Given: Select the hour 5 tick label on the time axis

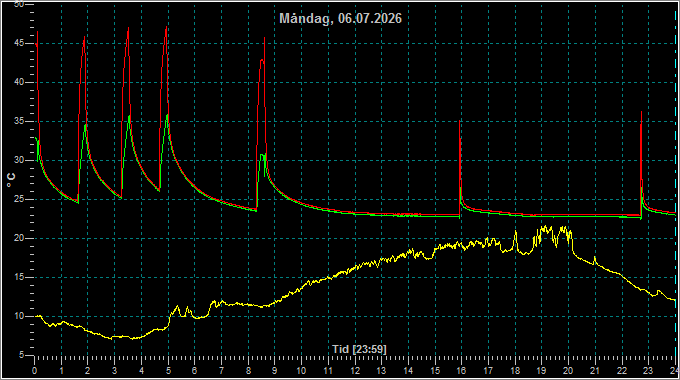Looking at the screenshot, I should pyautogui.click(x=168, y=371).
